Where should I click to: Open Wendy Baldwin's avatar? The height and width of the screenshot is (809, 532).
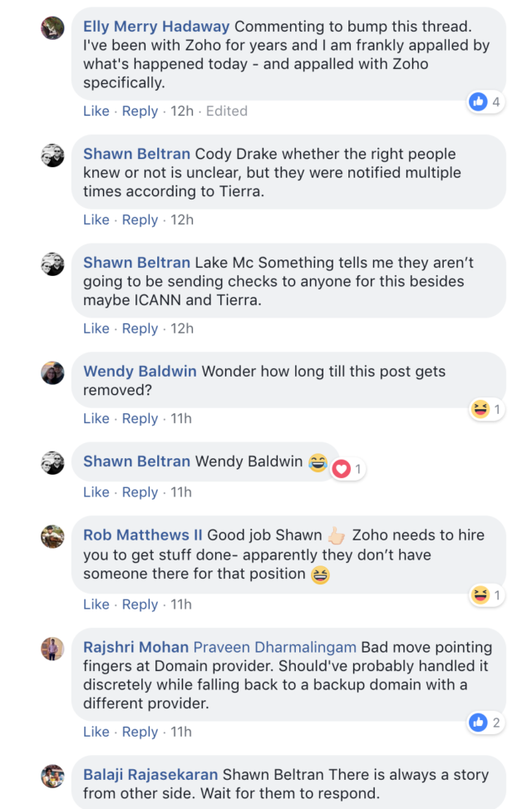(52, 372)
